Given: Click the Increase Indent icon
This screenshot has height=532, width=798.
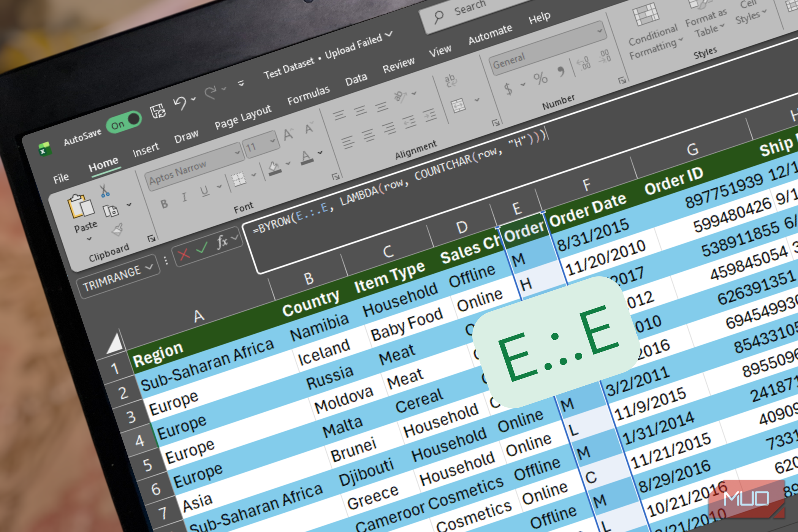Looking at the screenshot, I should click(430, 115).
